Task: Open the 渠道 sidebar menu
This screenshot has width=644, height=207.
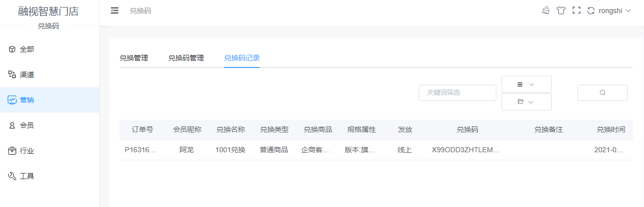Action: [50, 75]
